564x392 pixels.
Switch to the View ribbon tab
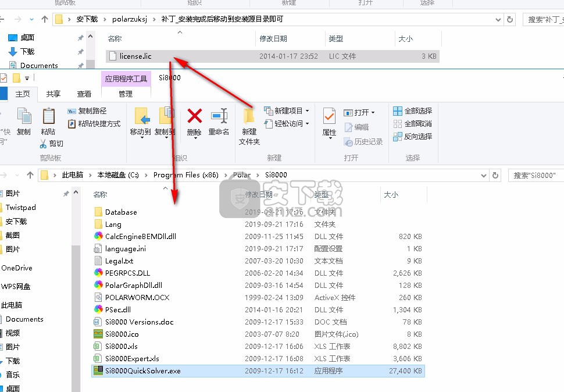tap(84, 94)
